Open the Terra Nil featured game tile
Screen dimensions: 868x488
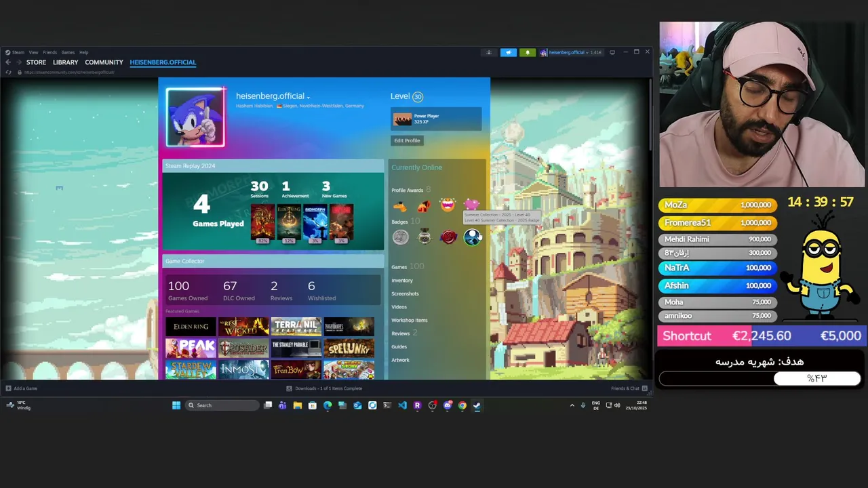tap(296, 327)
